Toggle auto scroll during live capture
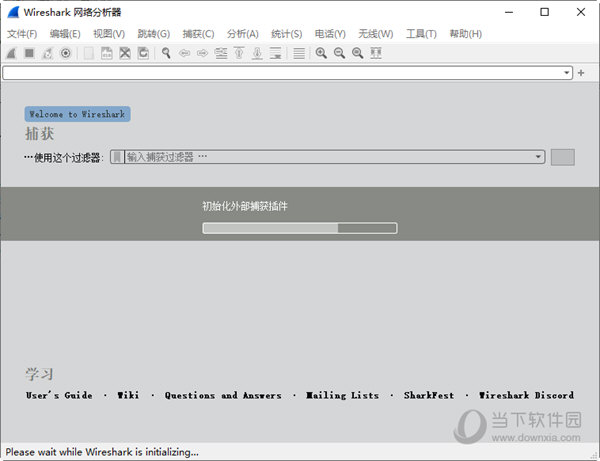The width and height of the screenshot is (600, 461). point(276,53)
